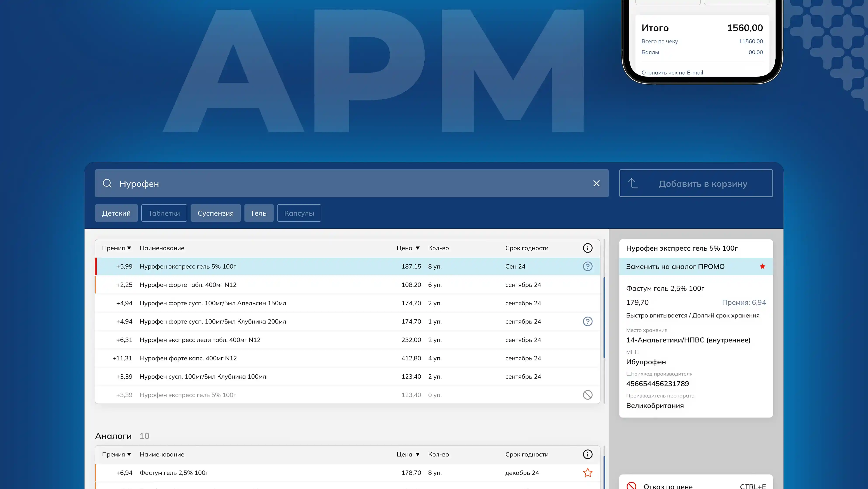Click the search magnifier icon
This screenshot has width=868, height=489.
coord(107,183)
